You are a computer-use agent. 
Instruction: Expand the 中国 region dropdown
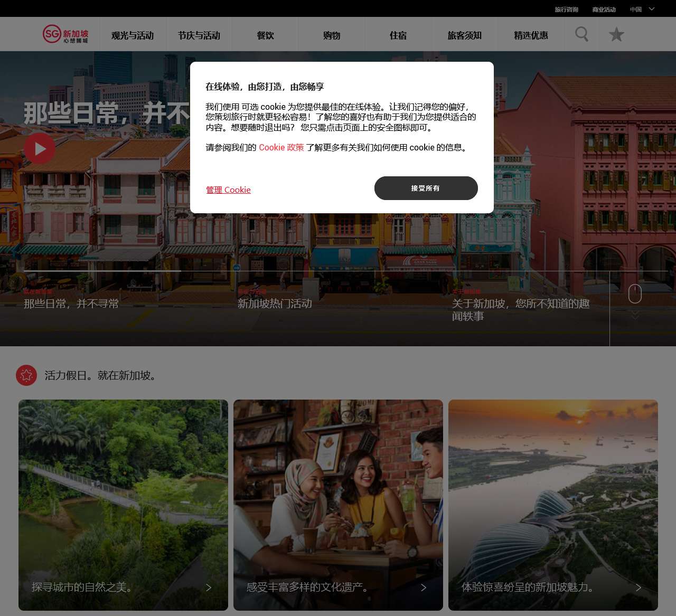pyautogui.click(x=642, y=9)
